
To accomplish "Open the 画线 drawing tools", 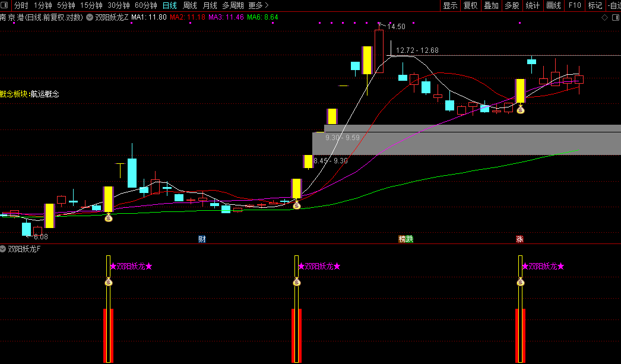I will tap(553, 5).
